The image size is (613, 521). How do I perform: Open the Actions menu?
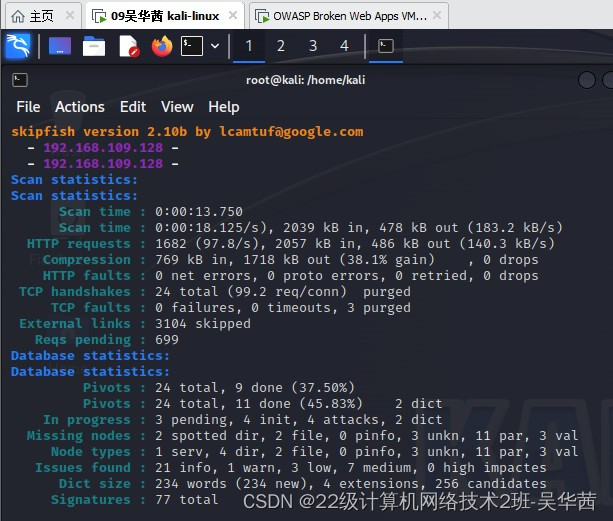tap(80, 107)
